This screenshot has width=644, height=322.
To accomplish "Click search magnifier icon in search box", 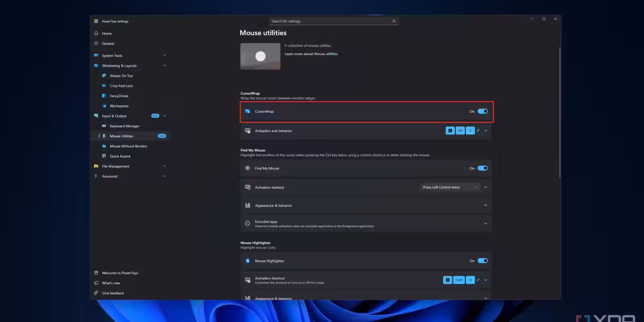I will pos(394,21).
